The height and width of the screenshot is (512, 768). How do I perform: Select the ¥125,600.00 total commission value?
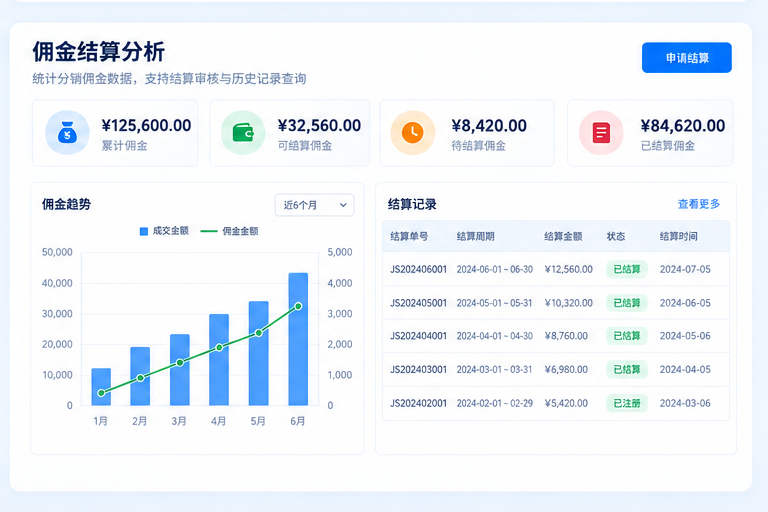[x=146, y=126]
